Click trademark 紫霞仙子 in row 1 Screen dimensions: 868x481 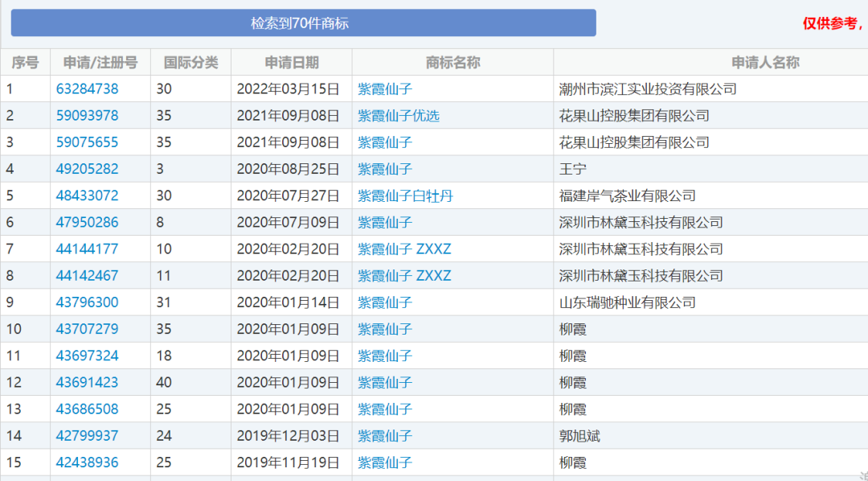[385, 88]
